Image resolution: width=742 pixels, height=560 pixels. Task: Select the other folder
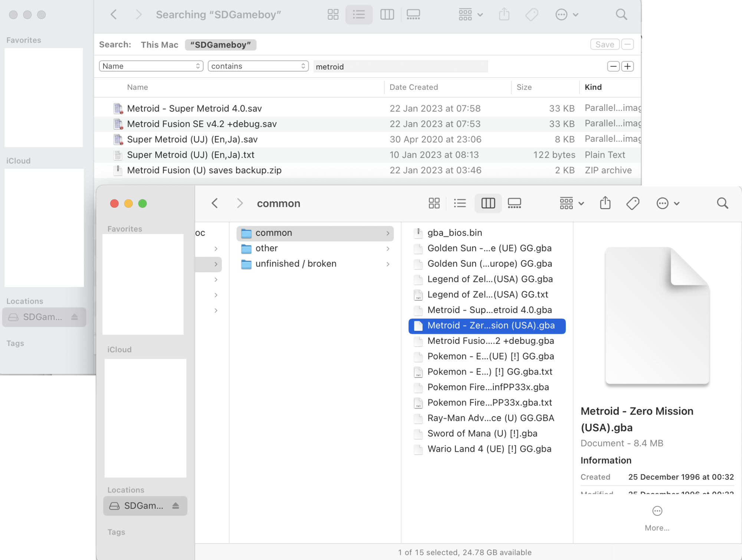[315, 248]
